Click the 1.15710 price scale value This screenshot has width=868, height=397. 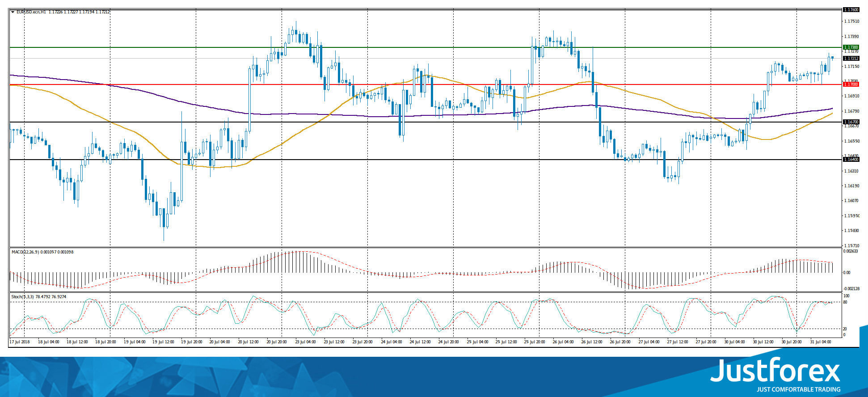point(851,245)
